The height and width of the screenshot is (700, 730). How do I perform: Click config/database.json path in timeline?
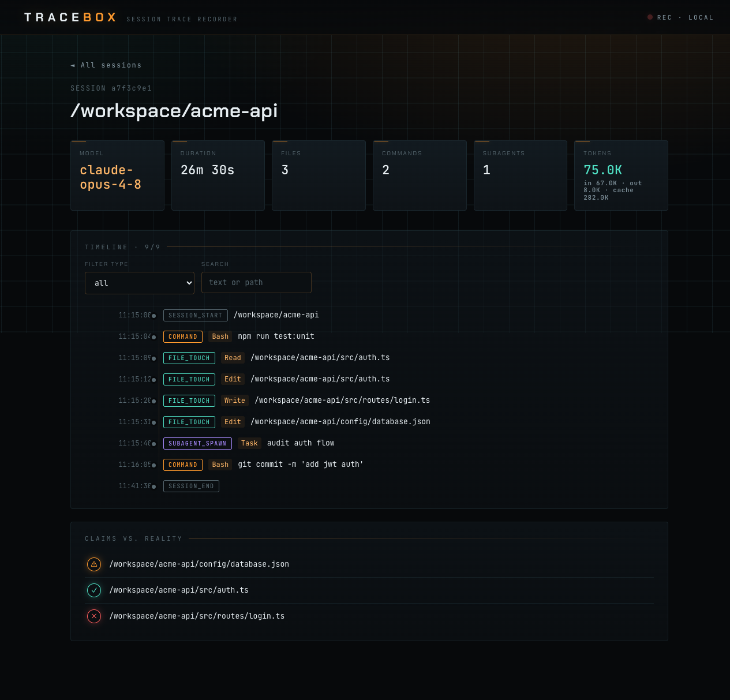pos(340,421)
